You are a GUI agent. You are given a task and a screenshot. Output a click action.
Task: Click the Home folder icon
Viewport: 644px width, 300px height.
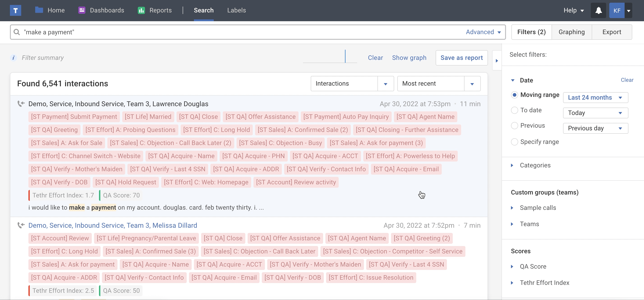pos(39,10)
